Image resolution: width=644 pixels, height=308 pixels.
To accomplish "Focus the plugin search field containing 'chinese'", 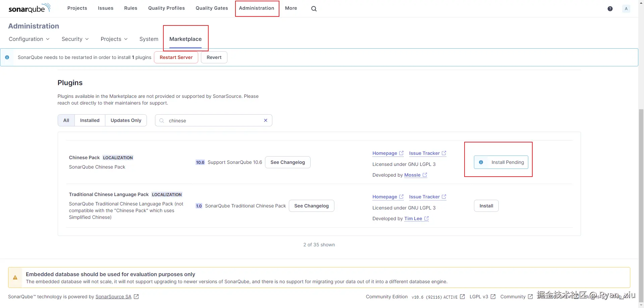I will tap(213, 120).
